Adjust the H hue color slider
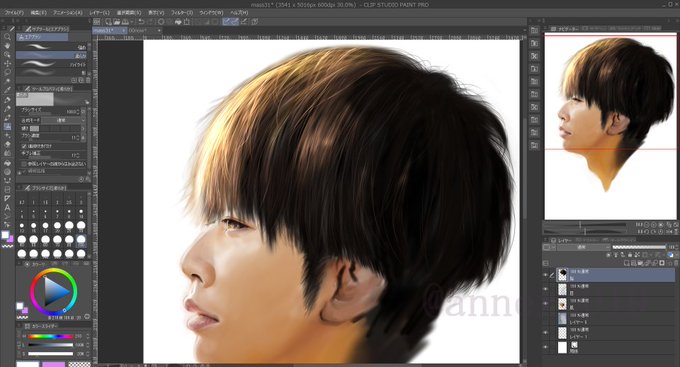 [51, 336]
